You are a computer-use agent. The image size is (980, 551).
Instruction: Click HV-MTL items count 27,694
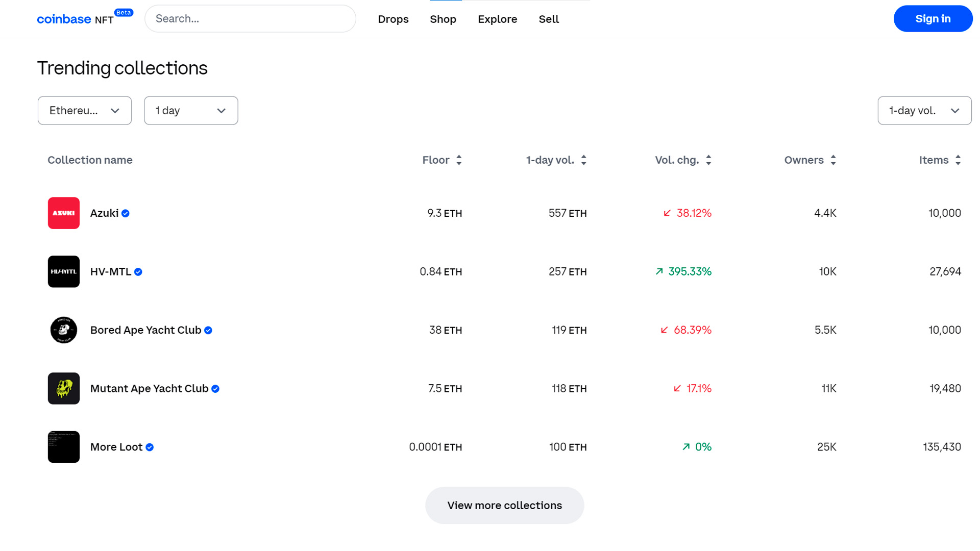click(x=945, y=271)
